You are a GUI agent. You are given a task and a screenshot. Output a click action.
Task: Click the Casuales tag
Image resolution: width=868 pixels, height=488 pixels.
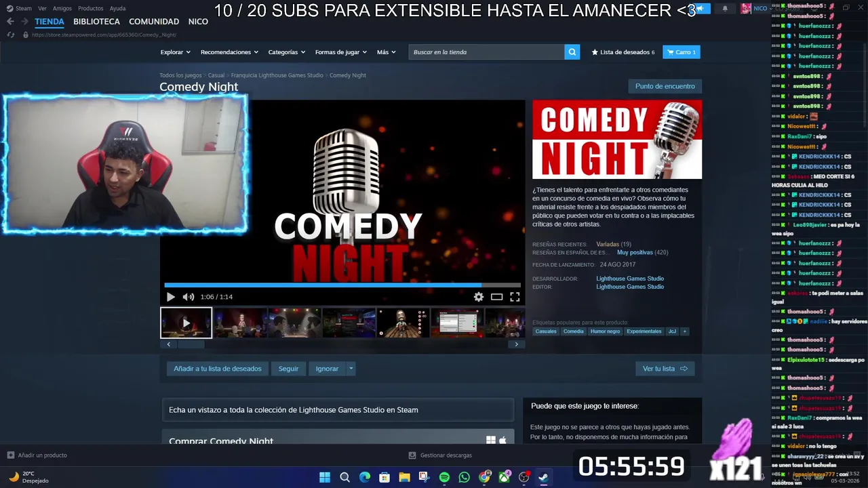[x=546, y=331]
